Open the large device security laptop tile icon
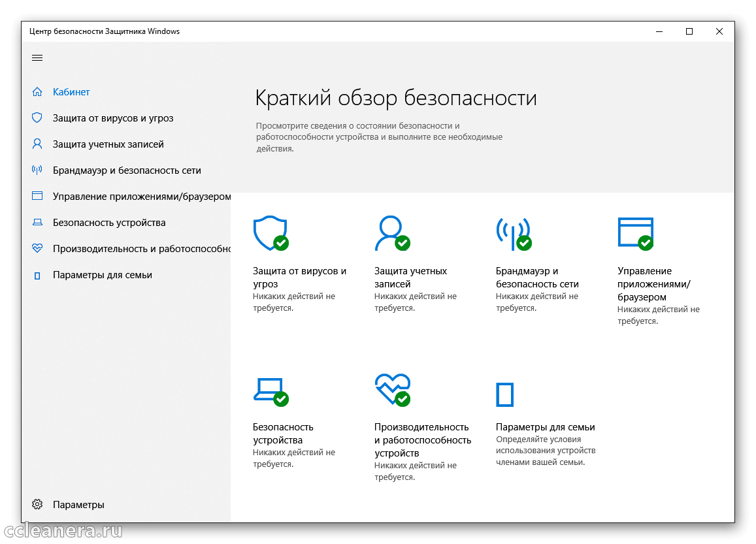 pos(271,392)
